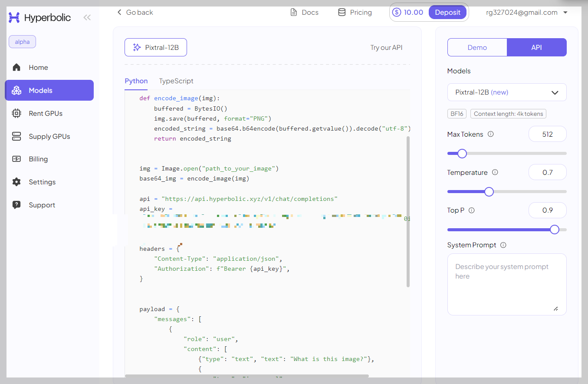Click the sparkle icon beside Pixtral-12B

tap(137, 47)
